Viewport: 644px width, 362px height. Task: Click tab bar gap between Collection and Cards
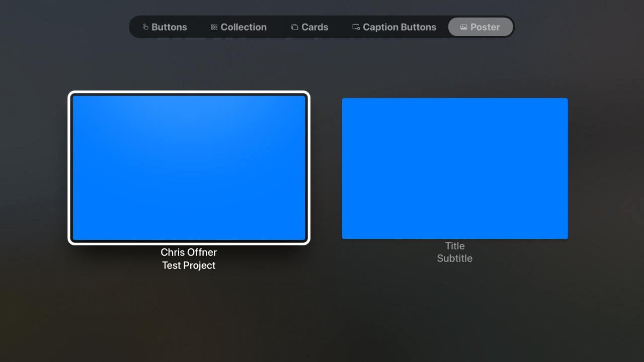click(x=279, y=27)
